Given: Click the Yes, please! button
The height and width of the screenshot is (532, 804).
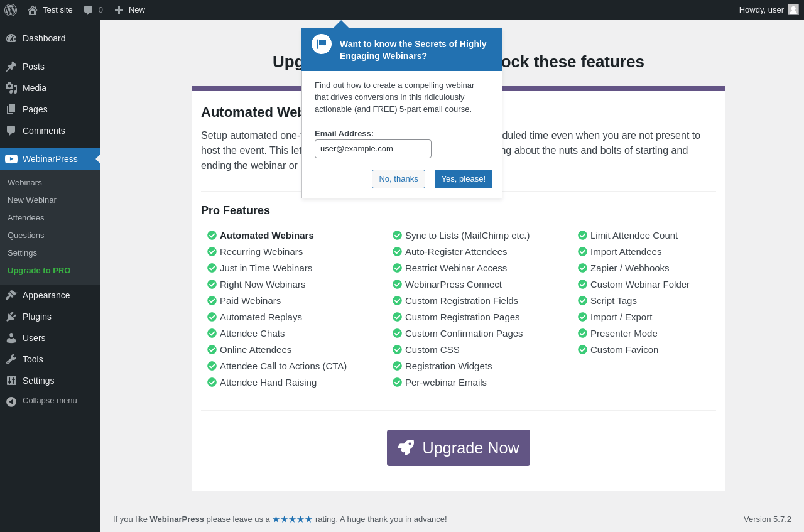Looking at the screenshot, I should tap(464, 179).
